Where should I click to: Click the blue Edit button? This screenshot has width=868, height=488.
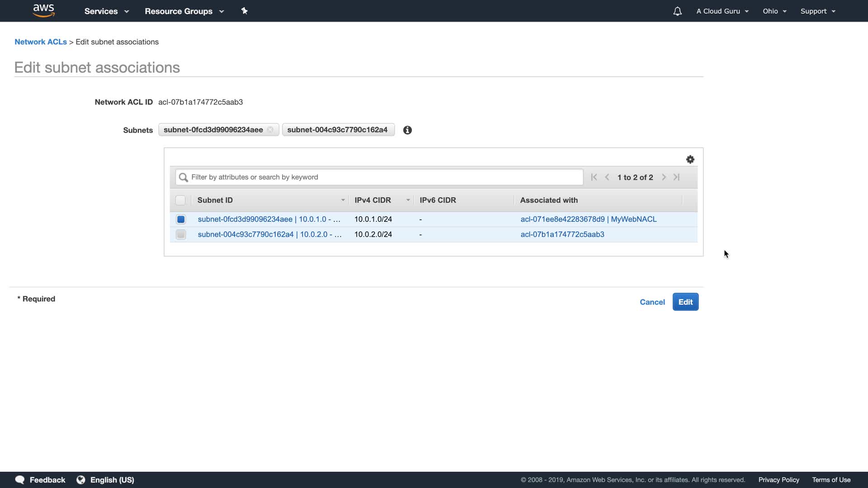click(x=685, y=302)
